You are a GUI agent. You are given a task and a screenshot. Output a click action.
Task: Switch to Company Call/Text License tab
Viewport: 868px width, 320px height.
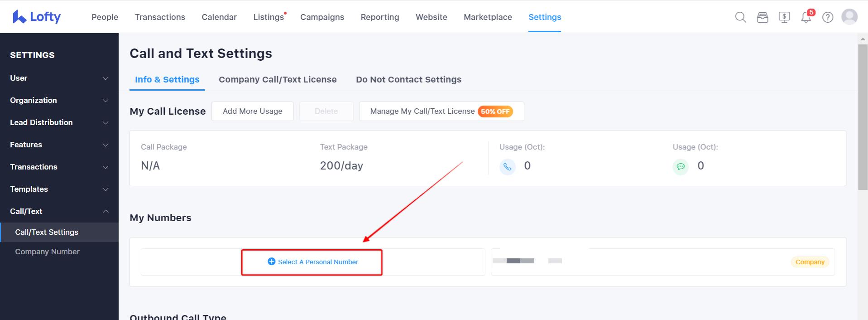point(278,79)
